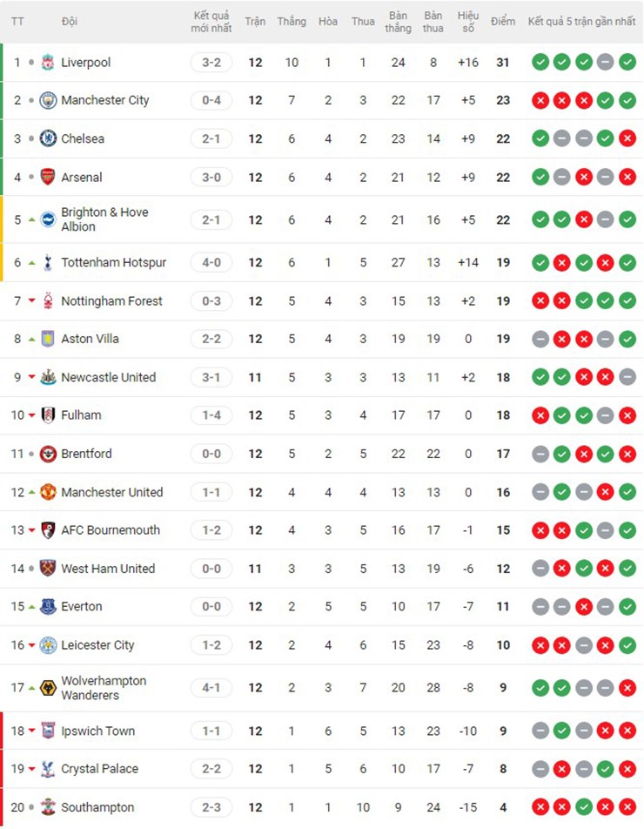Viewport: 644px width, 829px height.
Task: Click the Aston Villa crest icon
Action: [x=48, y=339]
